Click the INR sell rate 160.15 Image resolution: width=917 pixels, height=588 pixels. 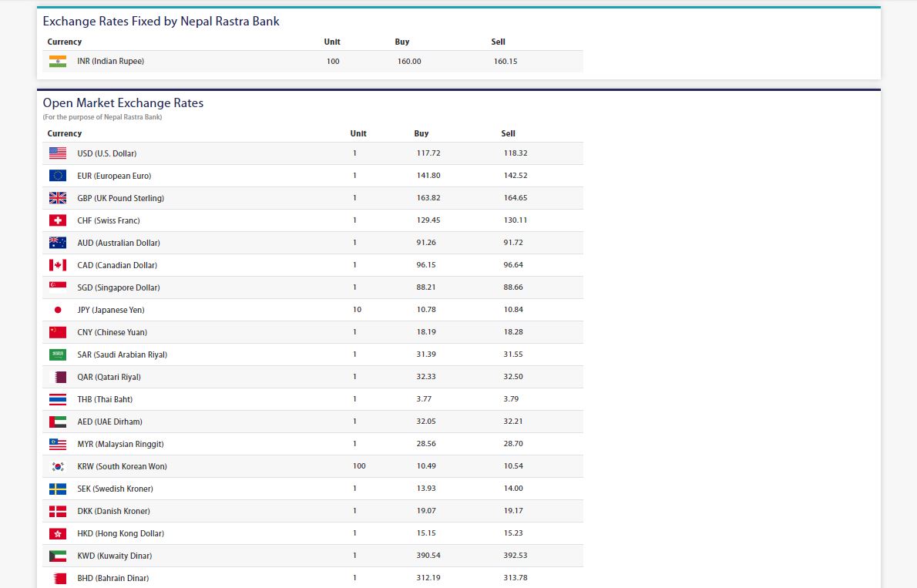[x=506, y=62]
